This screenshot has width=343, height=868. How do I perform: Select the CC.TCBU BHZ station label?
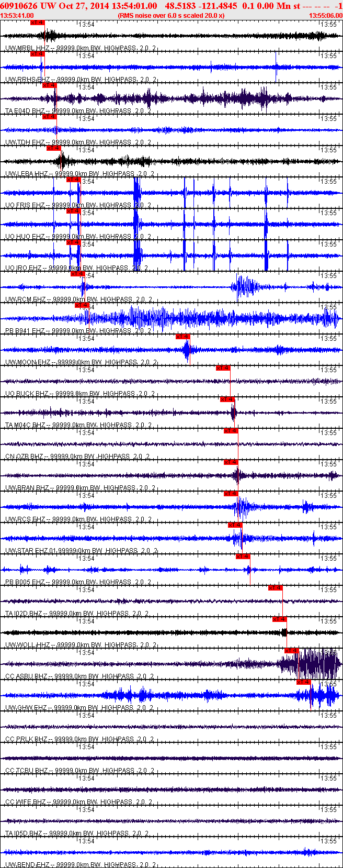(x=79, y=771)
